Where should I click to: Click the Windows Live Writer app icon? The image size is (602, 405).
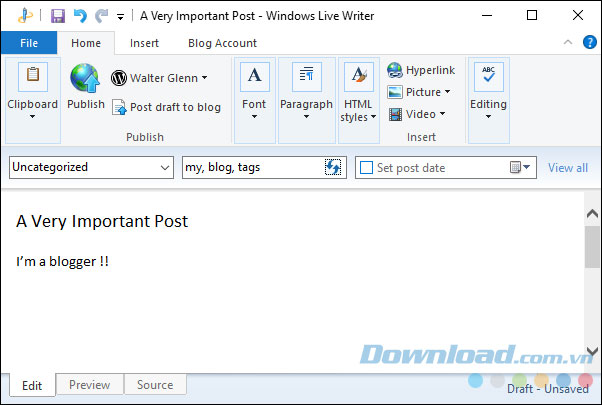(x=25, y=16)
